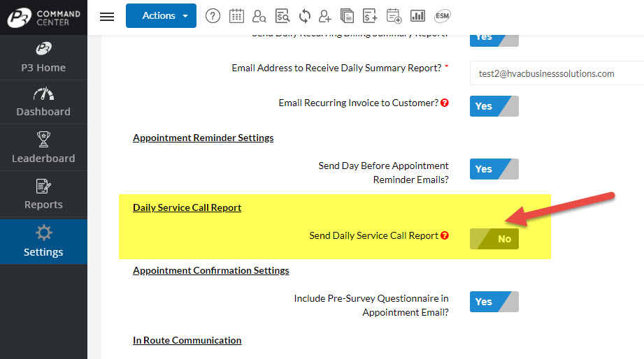
Task: Open Reports in the sidebar
Action: tap(43, 195)
